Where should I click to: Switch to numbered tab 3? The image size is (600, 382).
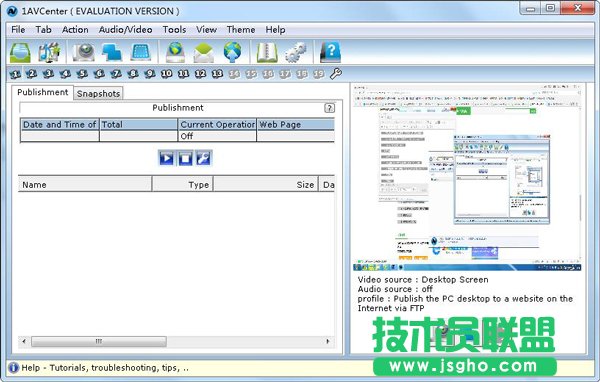(x=48, y=74)
